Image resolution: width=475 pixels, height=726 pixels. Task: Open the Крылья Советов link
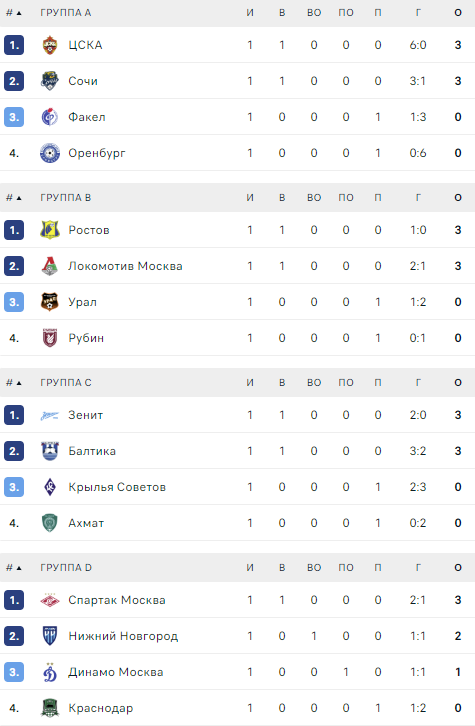pos(117,487)
